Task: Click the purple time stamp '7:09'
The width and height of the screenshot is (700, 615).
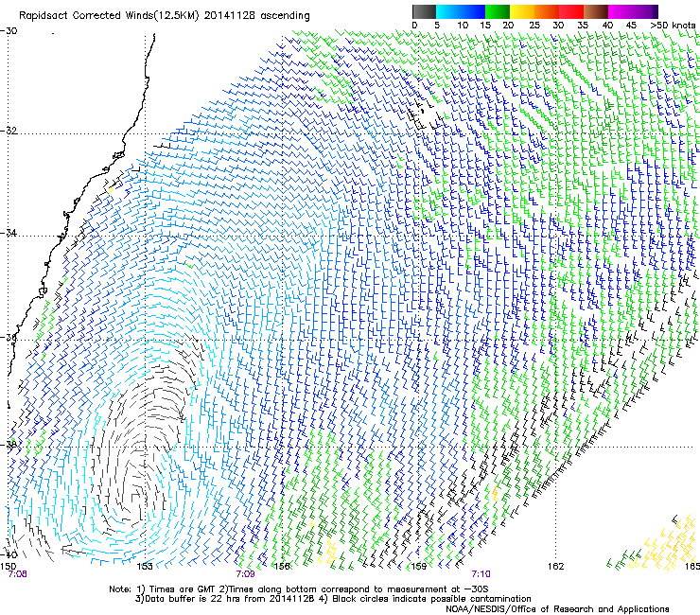Action: click(x=246, y=574)
